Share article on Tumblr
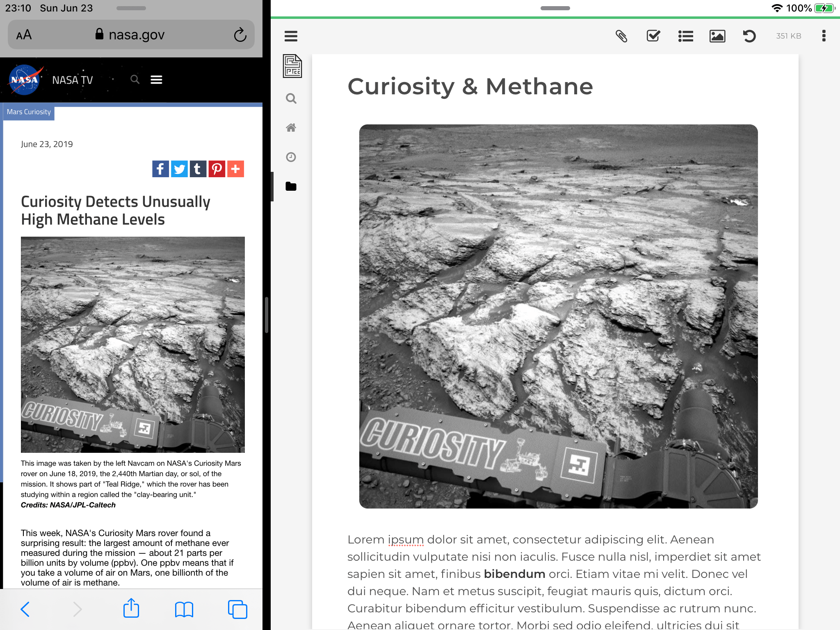Image resolution: width=840 pixels, height=630 pixels. click(198, 169)
